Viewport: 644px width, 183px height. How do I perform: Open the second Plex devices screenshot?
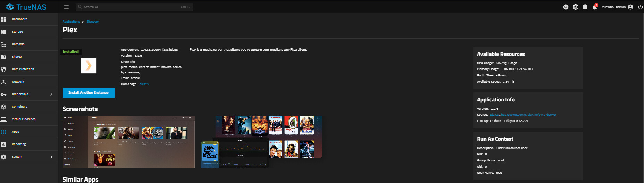262,142
